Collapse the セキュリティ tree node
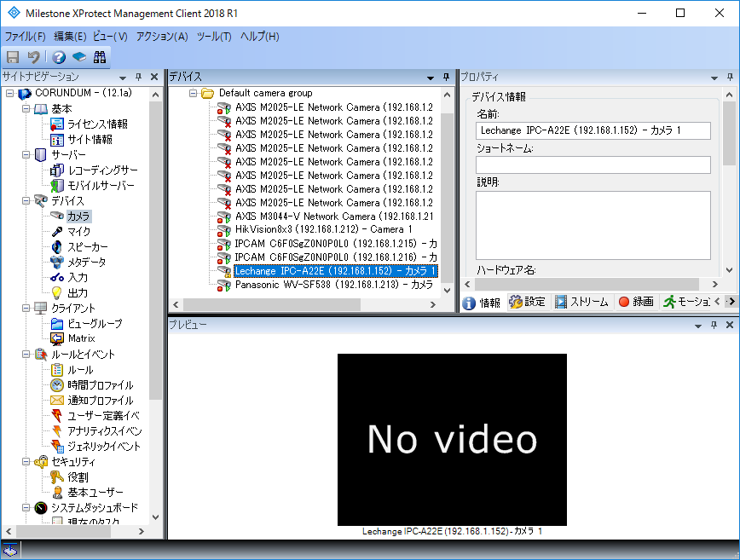Image resolution: width=740 pixels, height=560 pixels. 26,462
